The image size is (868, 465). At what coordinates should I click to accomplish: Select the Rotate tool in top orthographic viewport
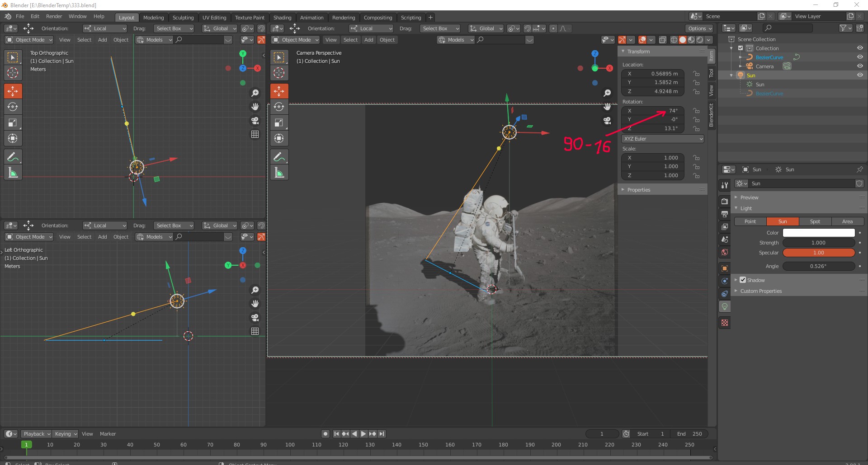(x=13, y=107)
